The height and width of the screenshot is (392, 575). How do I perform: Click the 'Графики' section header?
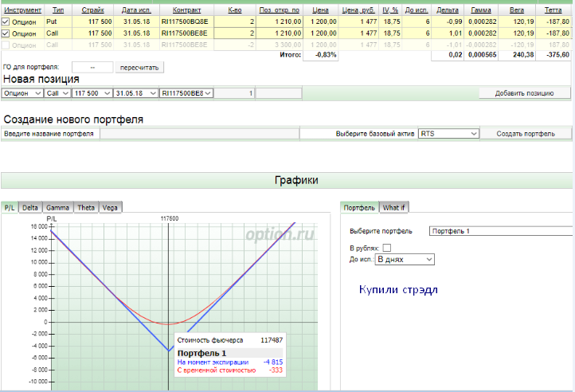(x=287, y=180)
